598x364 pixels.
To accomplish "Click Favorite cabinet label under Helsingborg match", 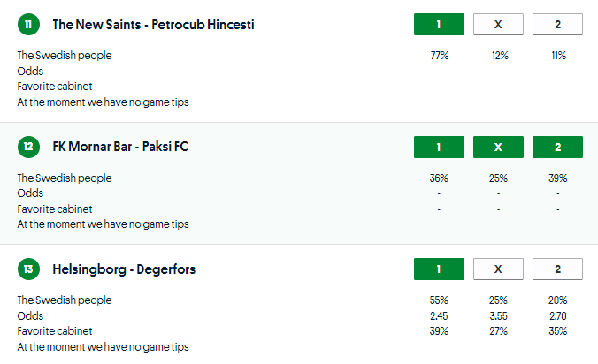I will tap(55, 331).
